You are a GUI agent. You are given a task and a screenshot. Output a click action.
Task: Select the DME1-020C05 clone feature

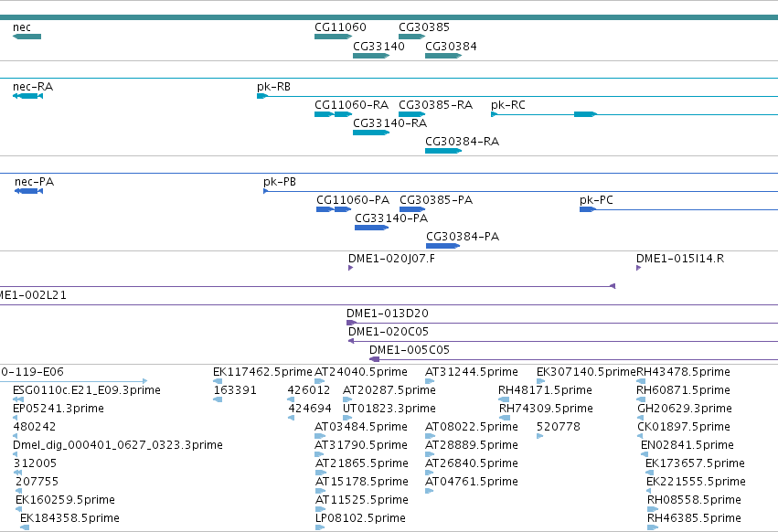563,342
